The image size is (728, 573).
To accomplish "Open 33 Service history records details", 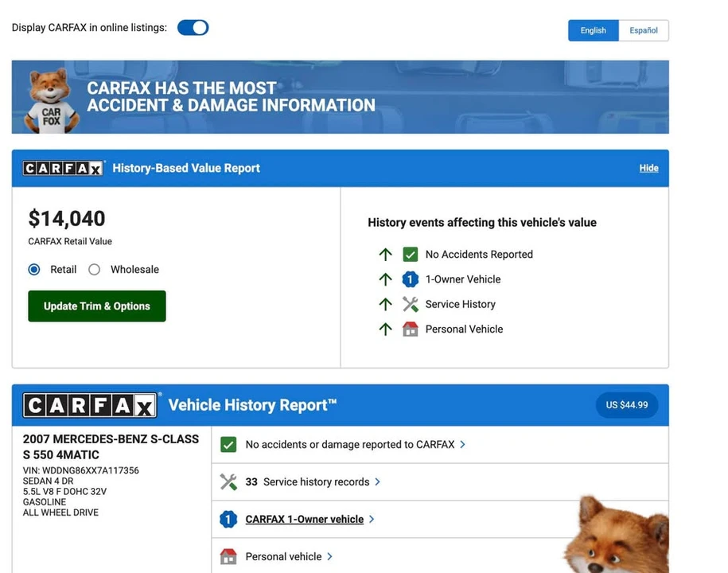I will click(307, 482).
